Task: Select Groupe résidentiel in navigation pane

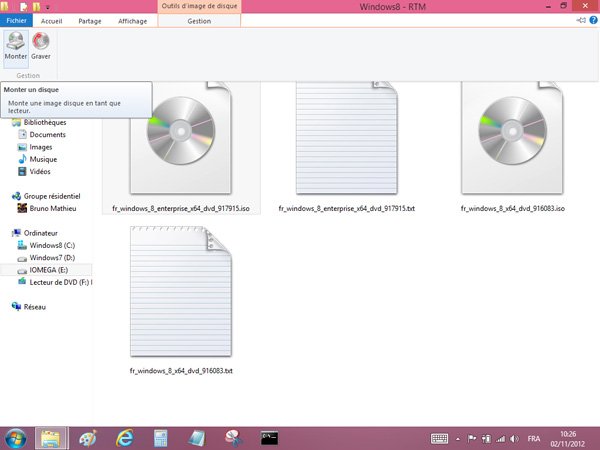Action: click(x=52, y=196)
